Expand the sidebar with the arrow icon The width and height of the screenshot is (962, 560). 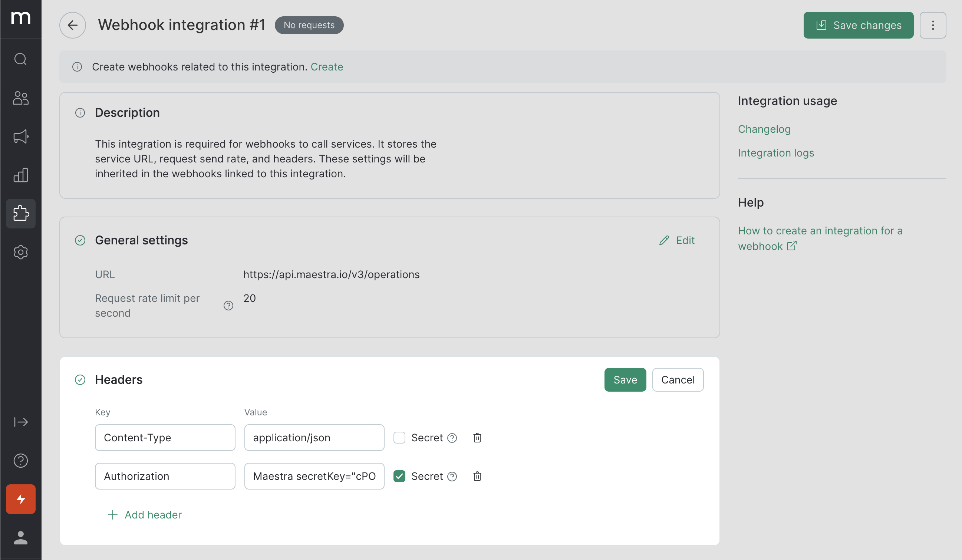pos(21,422)
